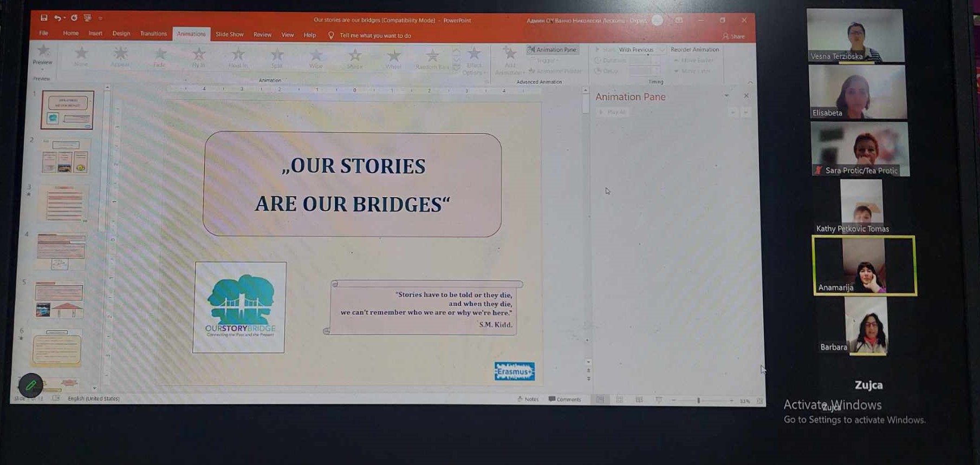Start Slide Show from status bar icon
Image resolution: width=980 pixels, height=465 pixels.
659,400
